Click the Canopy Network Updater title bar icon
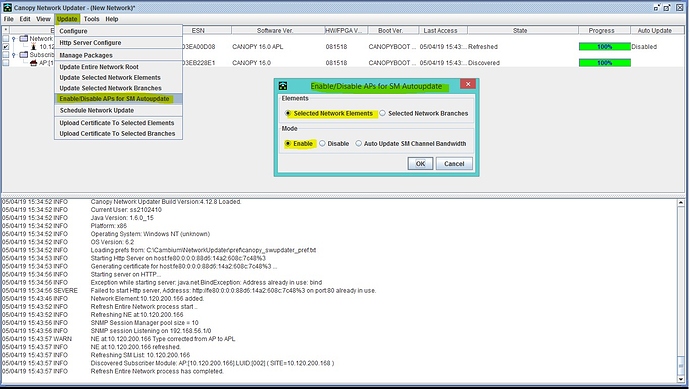Viewport: 690px width, 389px height. (x=7, y=7)
